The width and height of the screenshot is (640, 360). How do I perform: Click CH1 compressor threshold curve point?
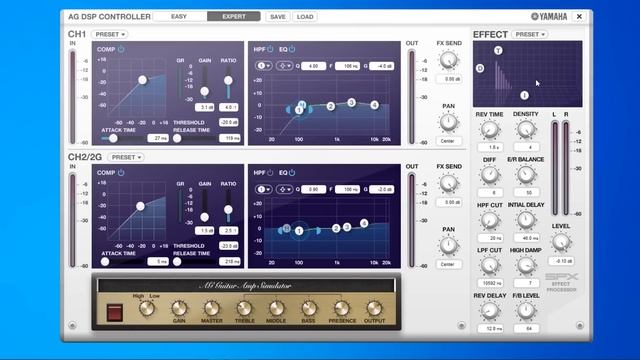point(142,80)
